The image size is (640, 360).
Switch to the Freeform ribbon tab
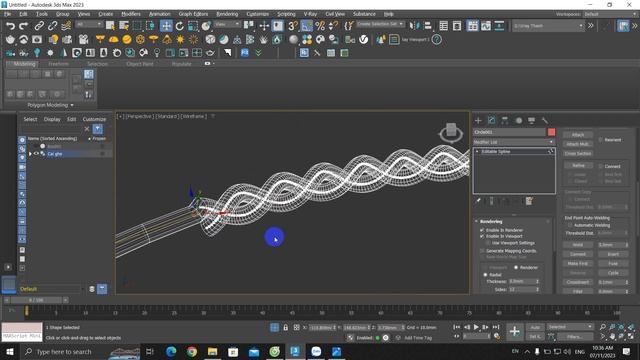pos(58,64)
